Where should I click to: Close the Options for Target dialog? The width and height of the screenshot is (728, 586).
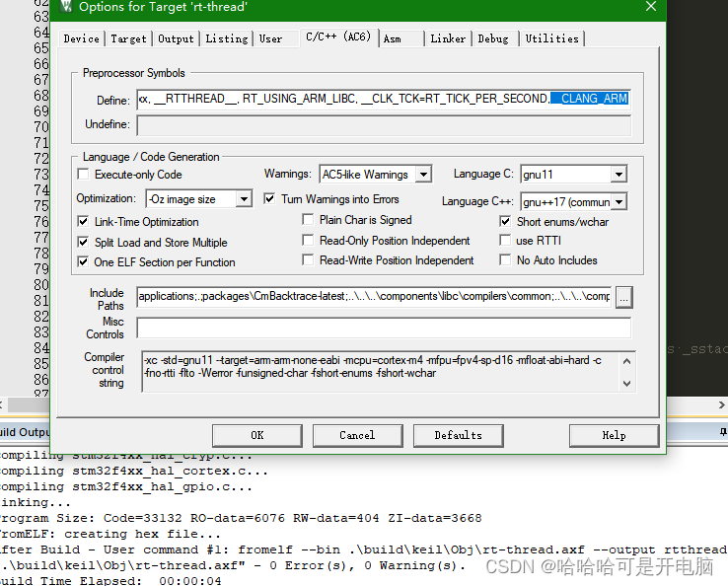pos(651,7)
